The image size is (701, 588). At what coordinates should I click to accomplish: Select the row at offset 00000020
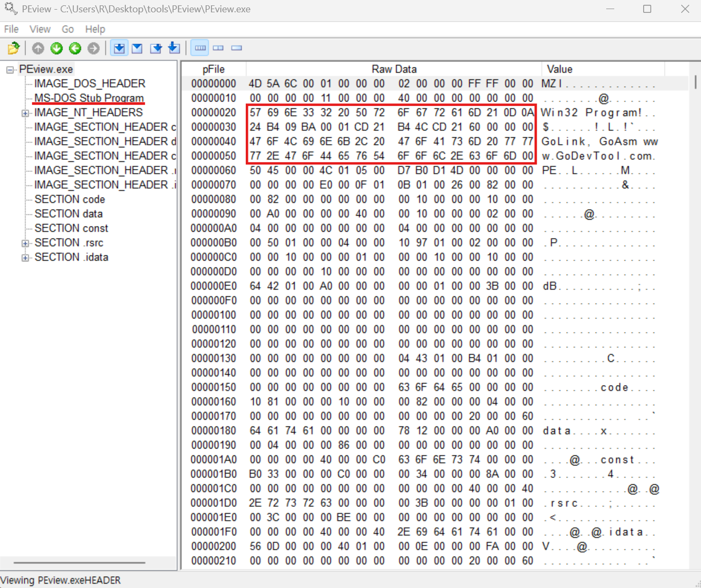[435, 112]
